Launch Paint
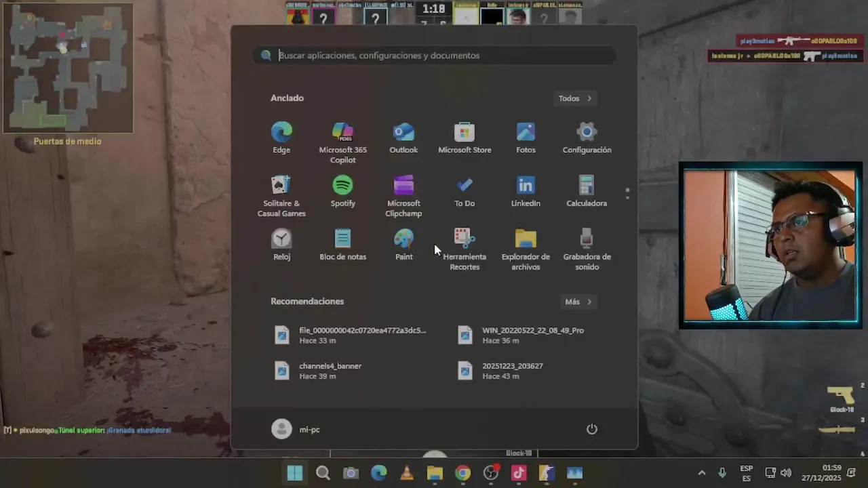868x488 pixels. 403,245
